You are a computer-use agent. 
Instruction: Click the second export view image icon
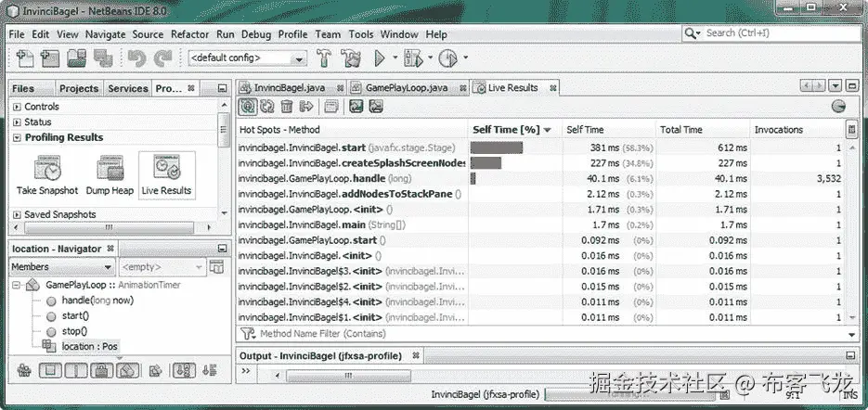(x=376, y=107)
